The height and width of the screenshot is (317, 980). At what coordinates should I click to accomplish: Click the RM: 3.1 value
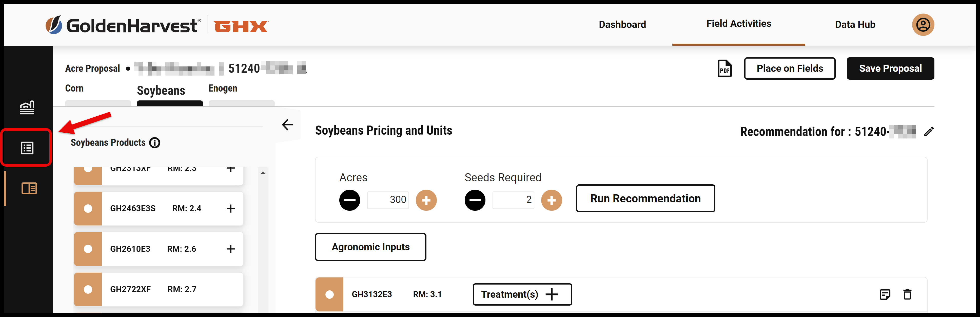[x=427, y=294]
